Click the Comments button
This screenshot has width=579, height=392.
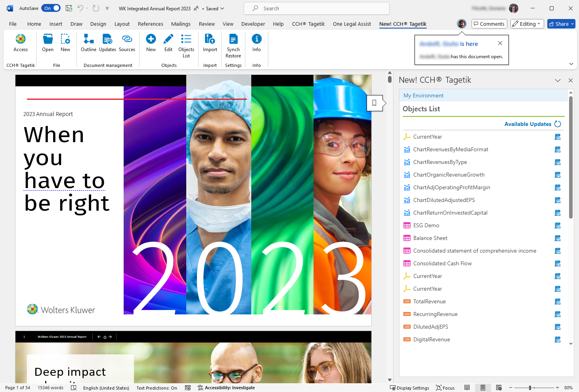pos(489,24)
